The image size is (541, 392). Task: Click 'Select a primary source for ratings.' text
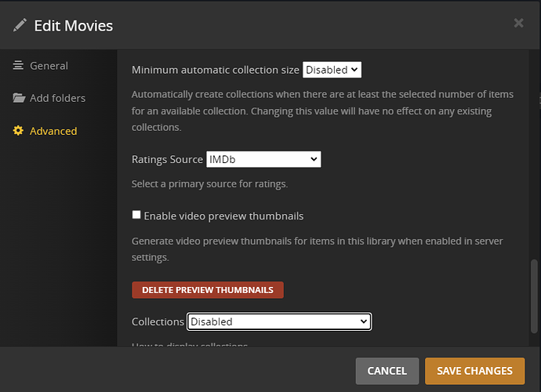click(209, 184)
